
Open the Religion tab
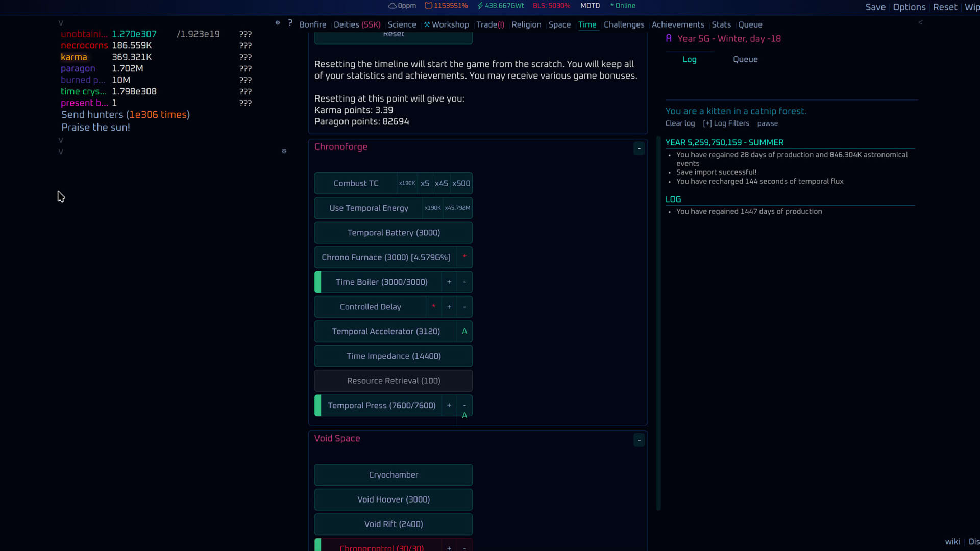click(526, 24)
